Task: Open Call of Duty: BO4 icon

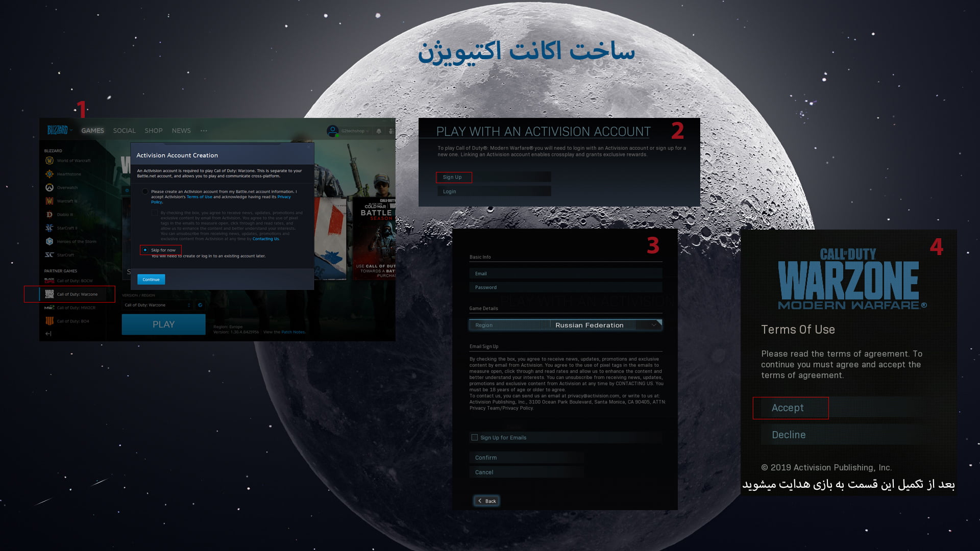Action: coord(50,321)
